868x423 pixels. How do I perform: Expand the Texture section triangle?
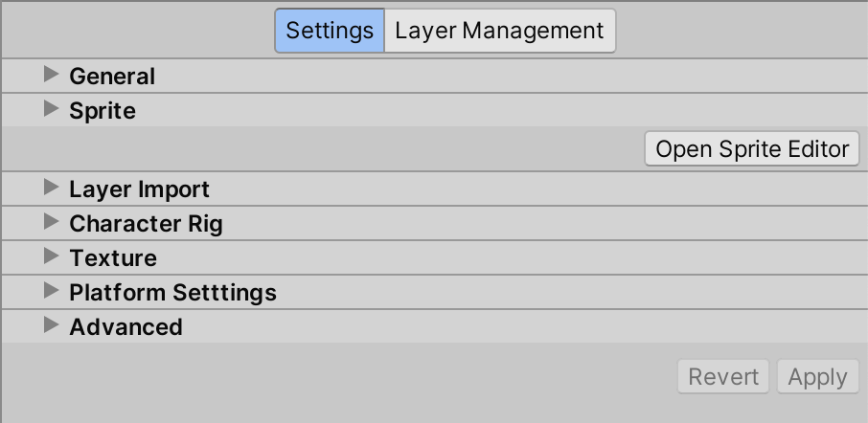click(52, 256)
